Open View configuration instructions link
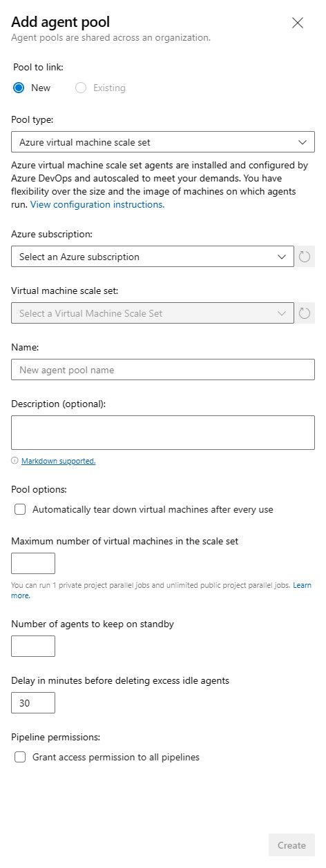The height and width of the screenshot is (868, 326). 97,204
